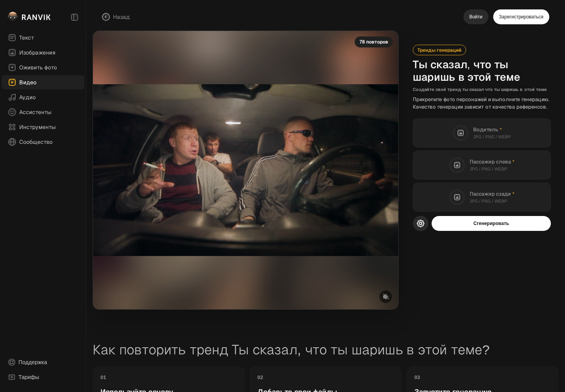This screenshot has width=565, height=392.
Task: Open Ассистенты from the sidebar
Action: [x=43, y=112]
